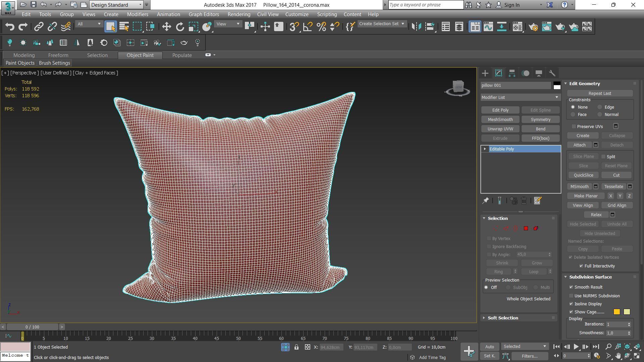Toggle 3D Snaps icon
The image size is (644, 362).
(294, 27)
